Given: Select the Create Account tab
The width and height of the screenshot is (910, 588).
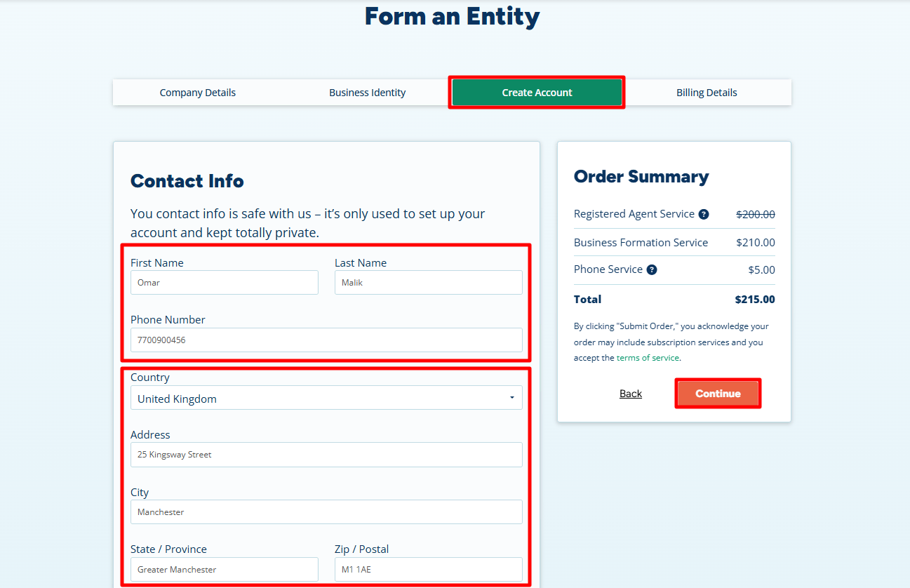Looking at the screenshot, I should tap(536, 92).
